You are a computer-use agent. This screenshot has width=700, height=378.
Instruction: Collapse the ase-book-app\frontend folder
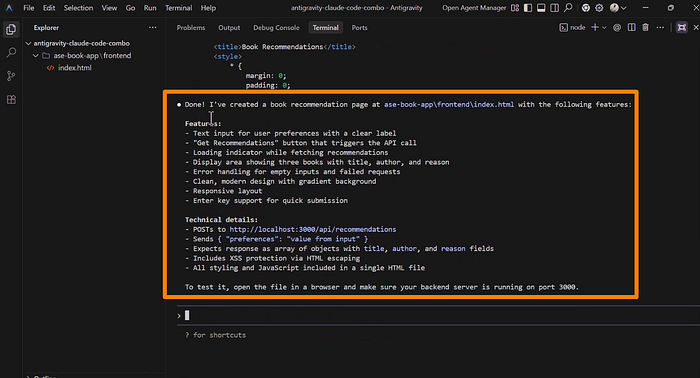36,56
